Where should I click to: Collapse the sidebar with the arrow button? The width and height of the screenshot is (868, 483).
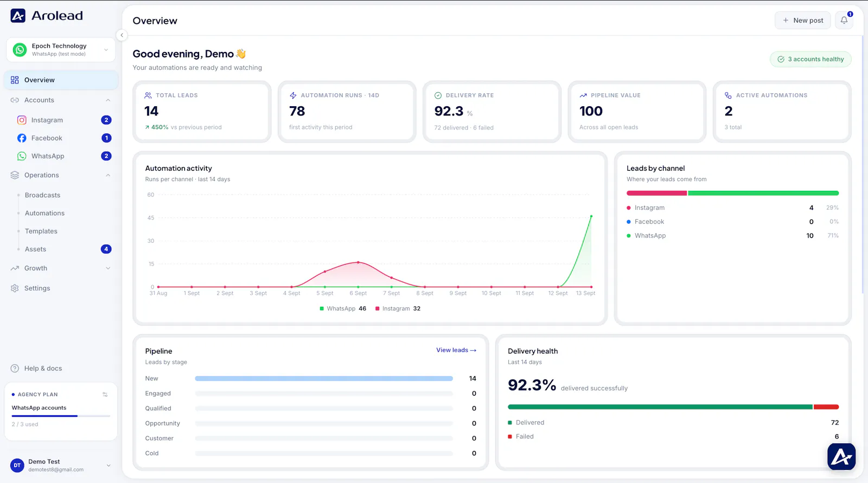tap(122, 35)
